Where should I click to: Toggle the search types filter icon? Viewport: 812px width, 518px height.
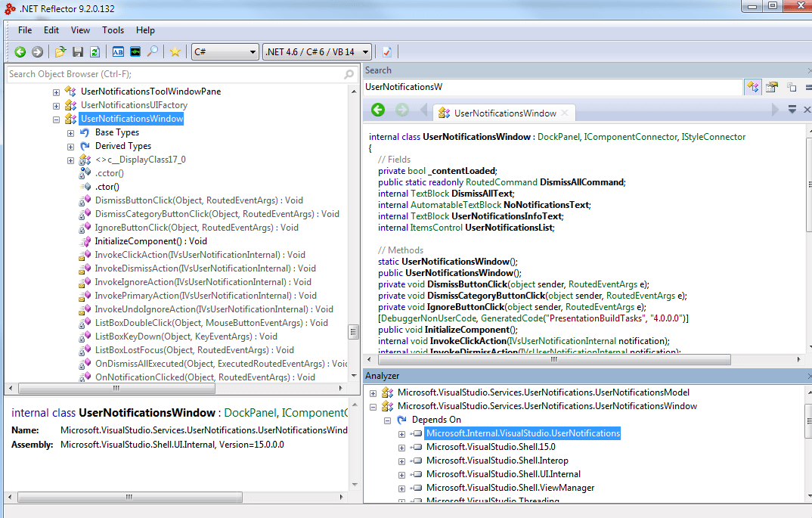click(x=752, y=87)
